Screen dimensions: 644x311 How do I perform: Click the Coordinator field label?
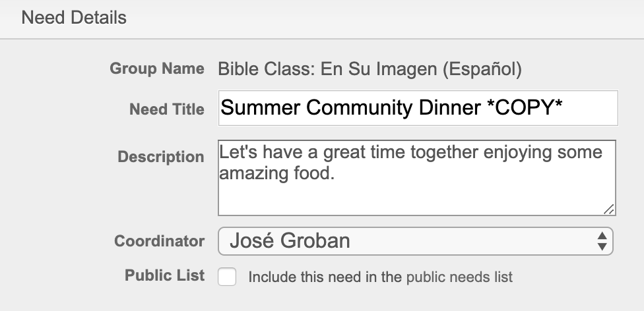point(159,241)
